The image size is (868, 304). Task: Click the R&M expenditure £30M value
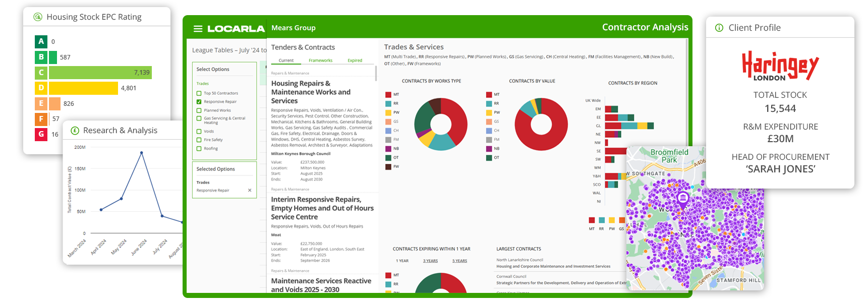pos(780,139)
